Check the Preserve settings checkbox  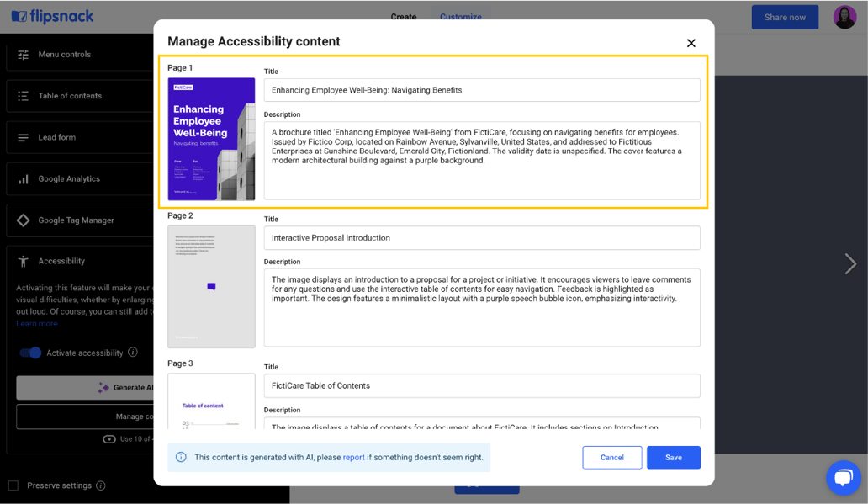tap(13, 485)
